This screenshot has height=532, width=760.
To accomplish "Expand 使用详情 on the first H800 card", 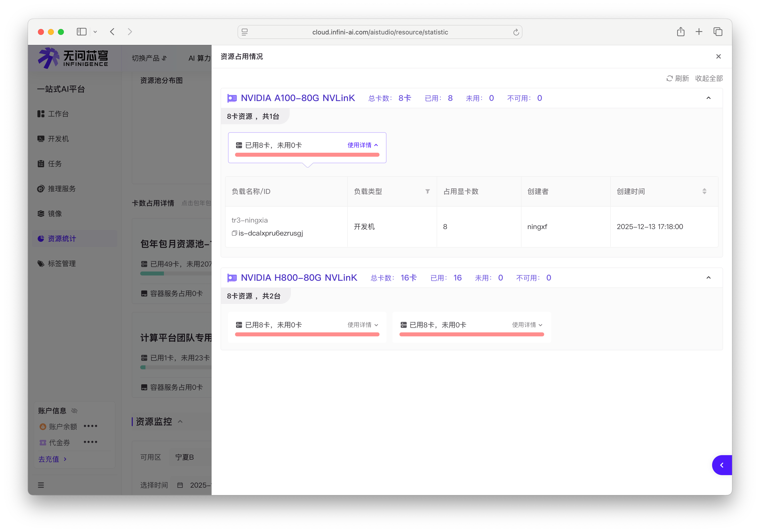I will (x=363, y=325).
